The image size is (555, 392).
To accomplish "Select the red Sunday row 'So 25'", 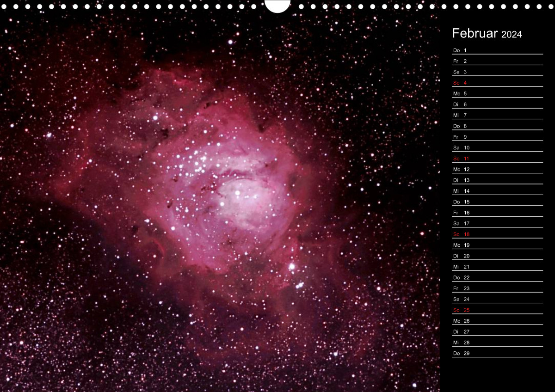I will click(497, 309).
